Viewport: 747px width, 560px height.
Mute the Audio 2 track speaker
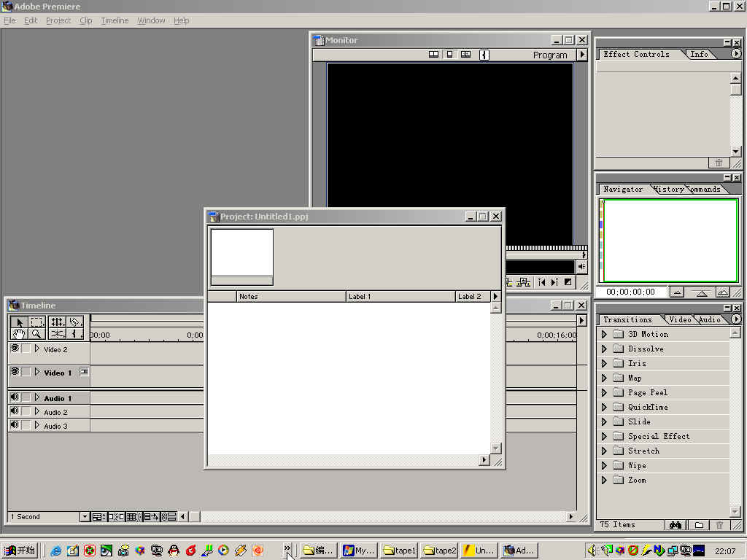[x=15, y=411]
